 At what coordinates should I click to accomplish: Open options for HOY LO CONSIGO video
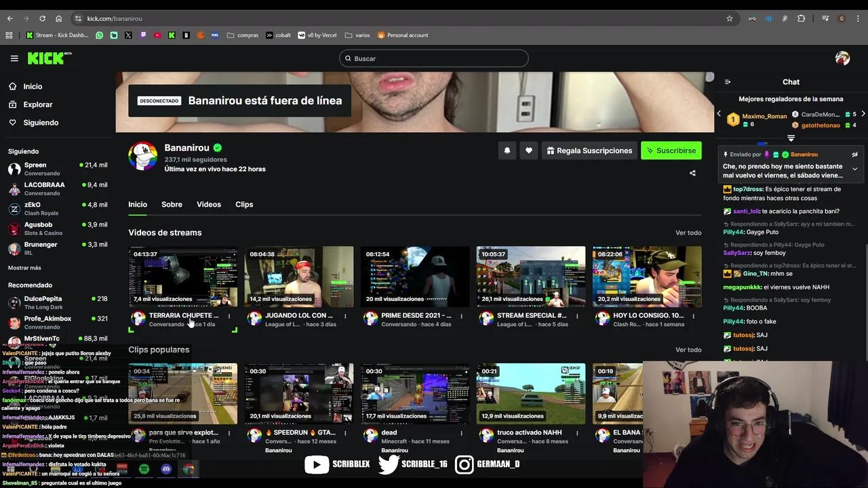click(693, 316)
